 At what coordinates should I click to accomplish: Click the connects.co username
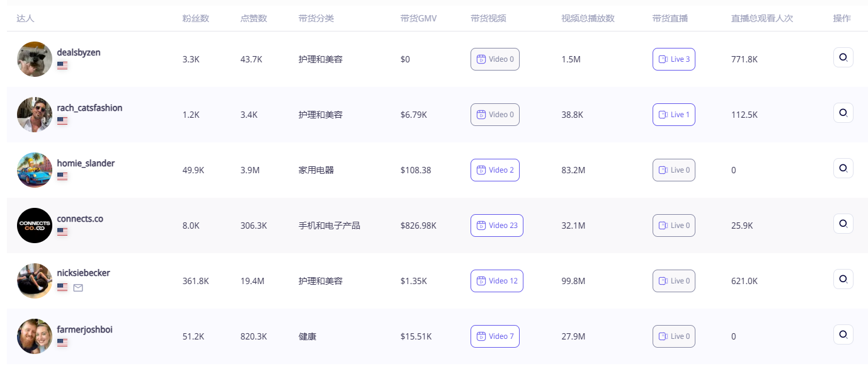80,219
